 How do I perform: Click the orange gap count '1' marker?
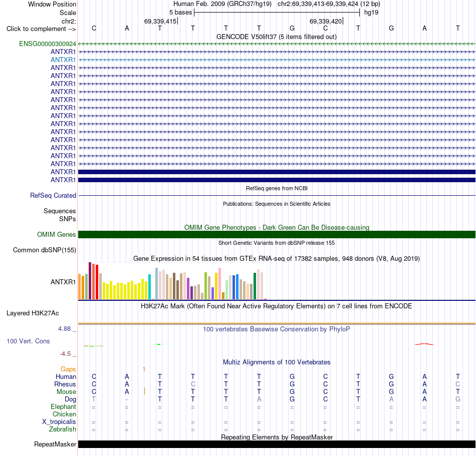[144, 369]
